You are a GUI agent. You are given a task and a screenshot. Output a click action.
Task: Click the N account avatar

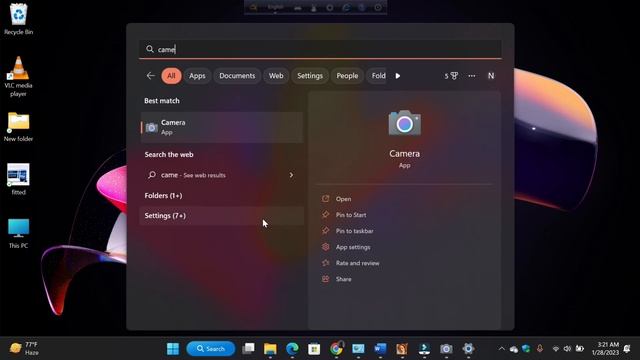point(491,76)
